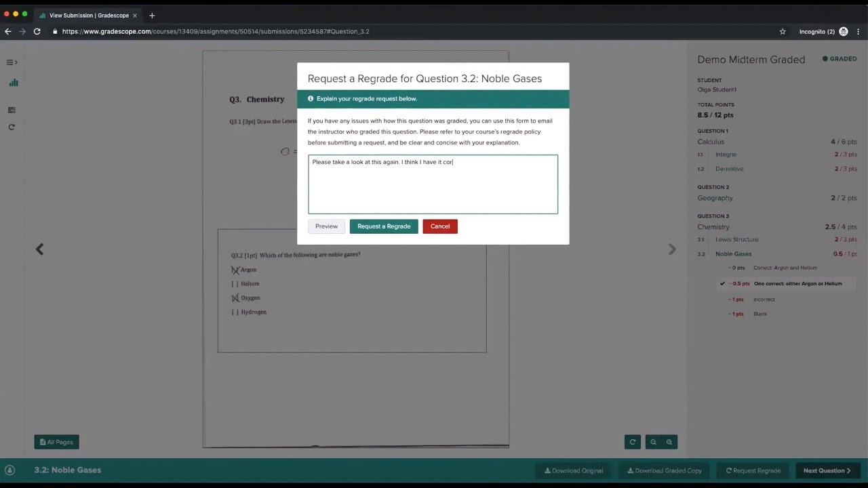The width and height of the screenshot is (868, 488).
Task: Go to next question arrow on right
Action: click(672, 249)
